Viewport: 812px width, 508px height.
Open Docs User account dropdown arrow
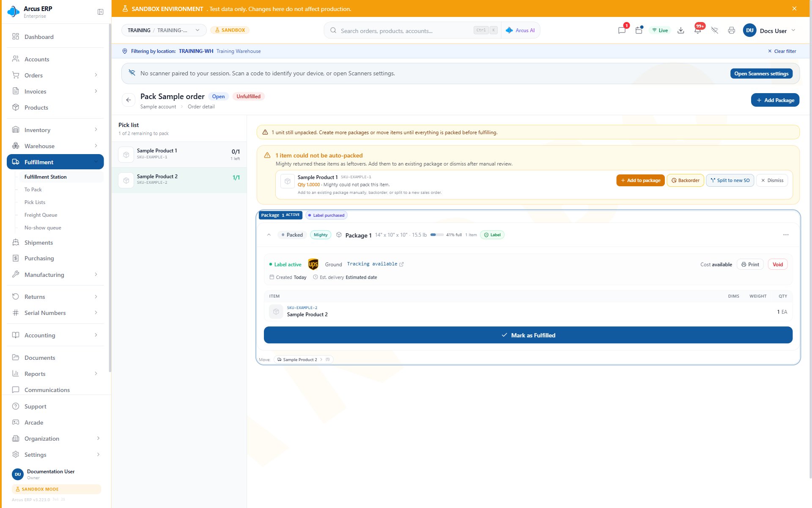(793, 30)
